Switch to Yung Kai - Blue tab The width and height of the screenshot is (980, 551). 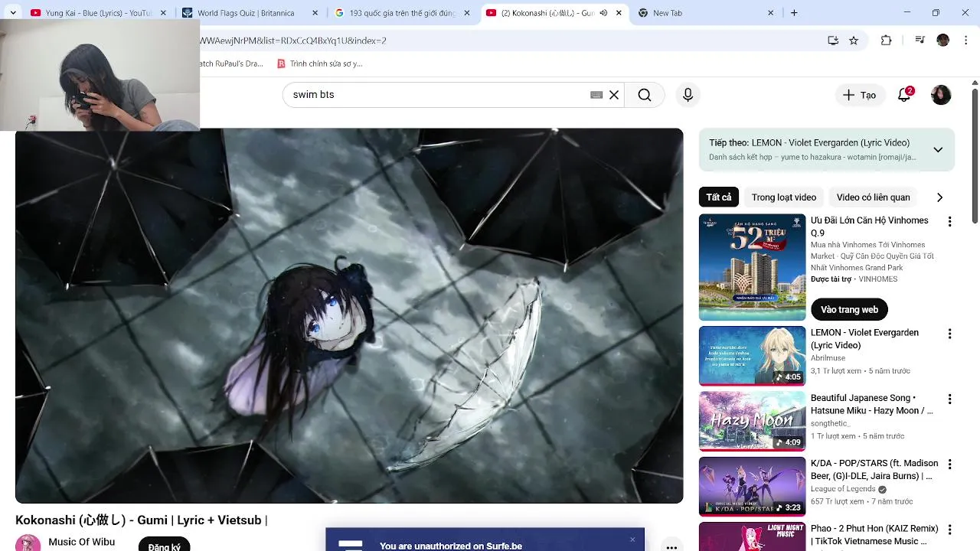pos(98,13)
